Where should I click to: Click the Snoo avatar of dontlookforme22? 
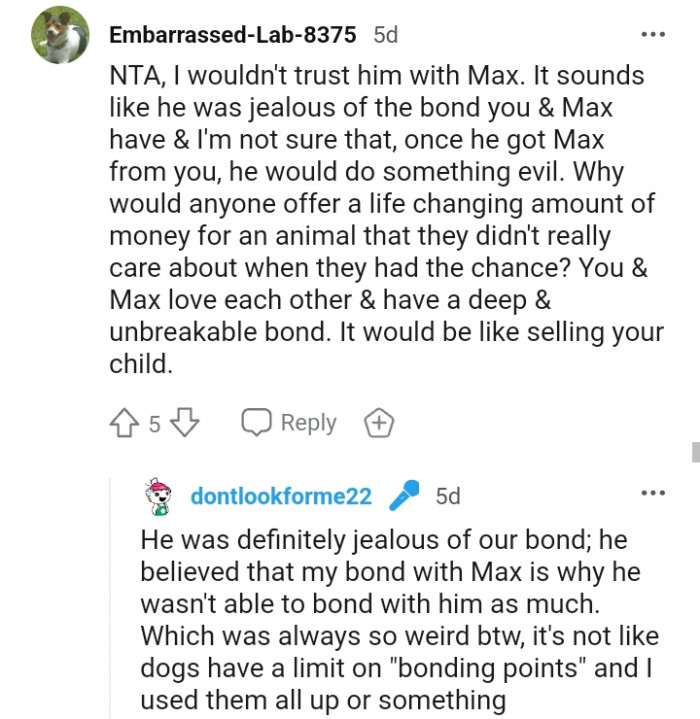(x=159, y=495)
